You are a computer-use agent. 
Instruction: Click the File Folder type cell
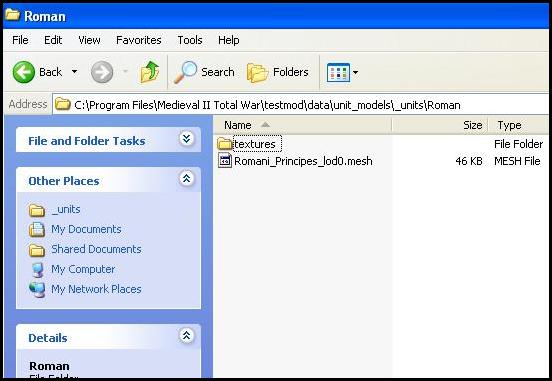coord(518,144)
